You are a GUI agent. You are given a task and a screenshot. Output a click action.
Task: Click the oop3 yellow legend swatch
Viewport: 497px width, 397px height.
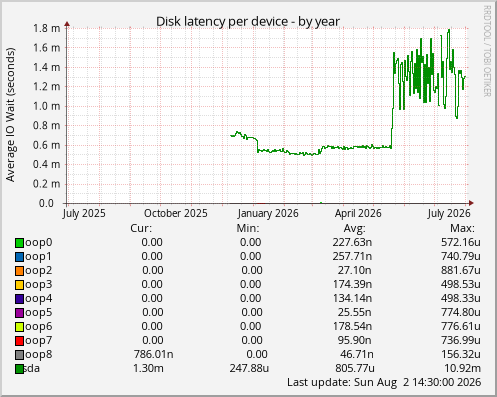tap(19, 285)
